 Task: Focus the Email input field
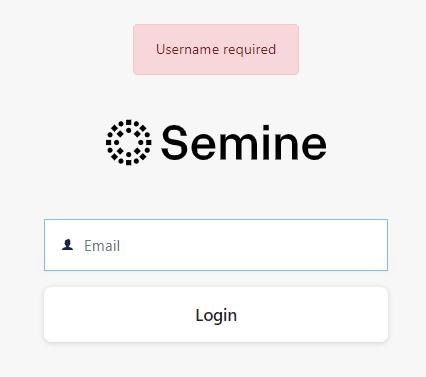click(x=216, y=245)
